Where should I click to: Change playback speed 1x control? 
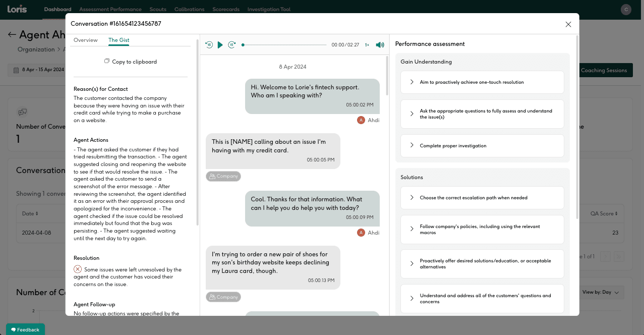coord(367,45)
